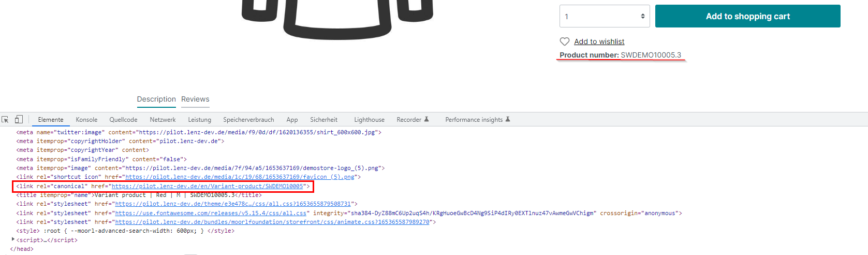Switch to the Netzwerk tab
This screenshot has width=868, height=255.
coord(163,120)
